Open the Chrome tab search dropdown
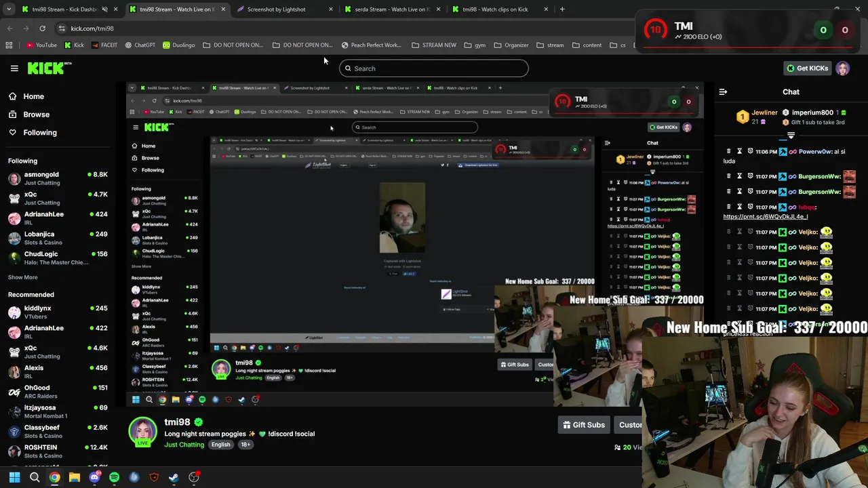Viewport: 868px width, 488px height. pyautogui.click(x=9, y=9)
